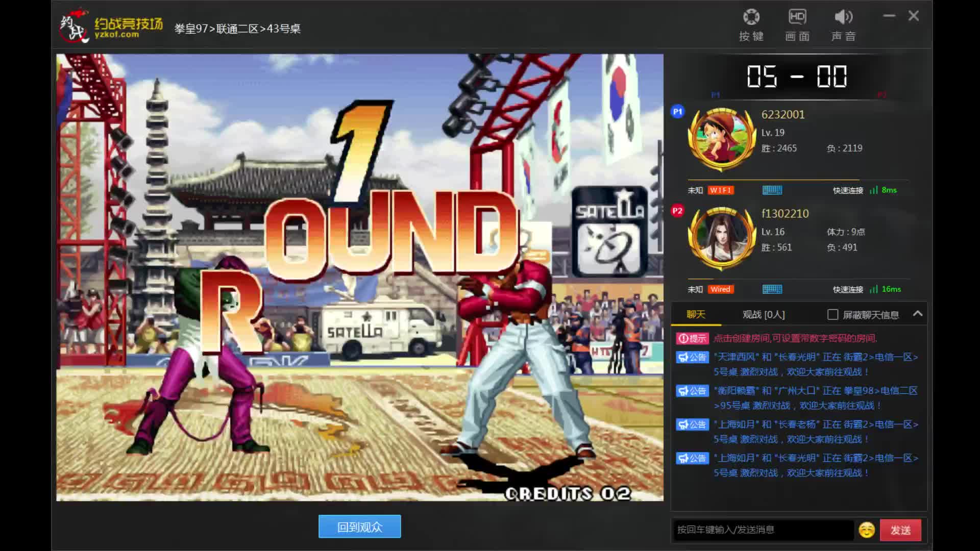This screenshot has height=551, width=980.
Task: Close the 约战竞技场 window
Action: click(914, 16)
